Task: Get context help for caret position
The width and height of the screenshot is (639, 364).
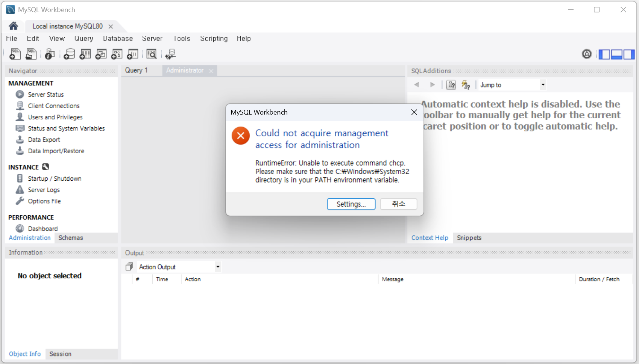Action: tap(451, 85)
